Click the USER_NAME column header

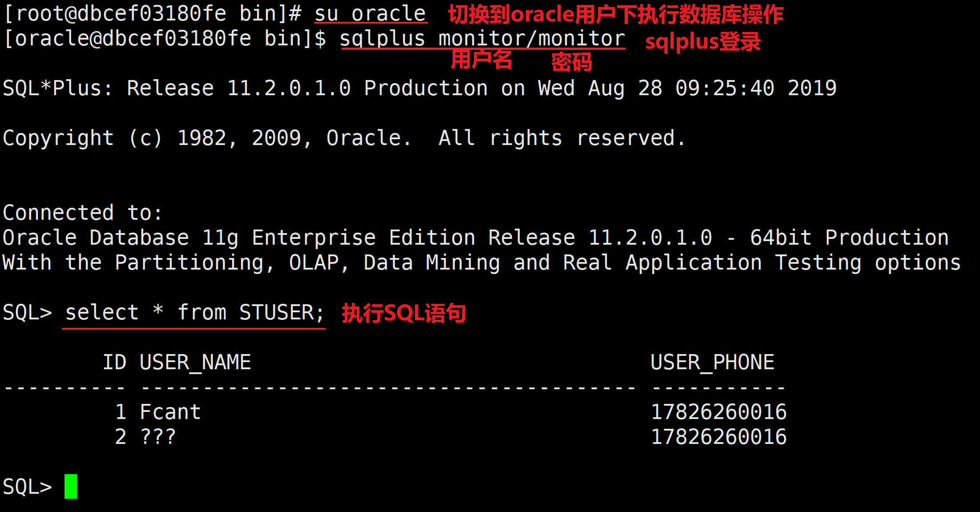pyautogui.click(x=195, y=362)
